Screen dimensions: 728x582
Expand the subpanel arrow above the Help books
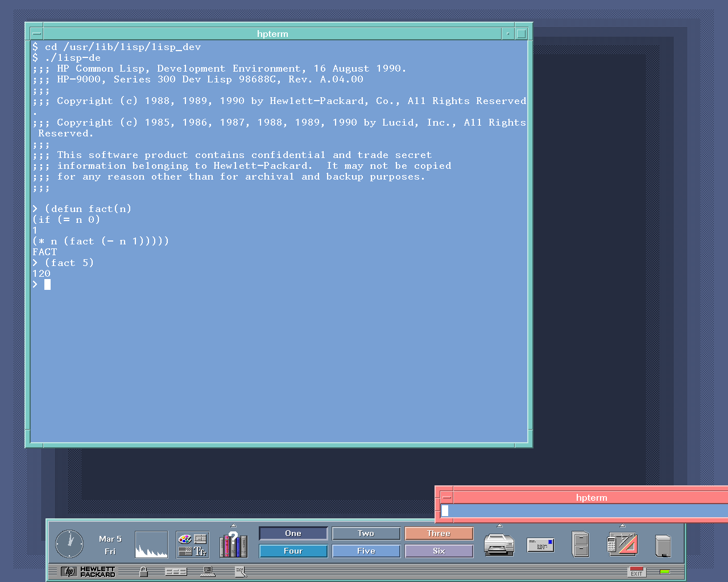coord(233,525)
